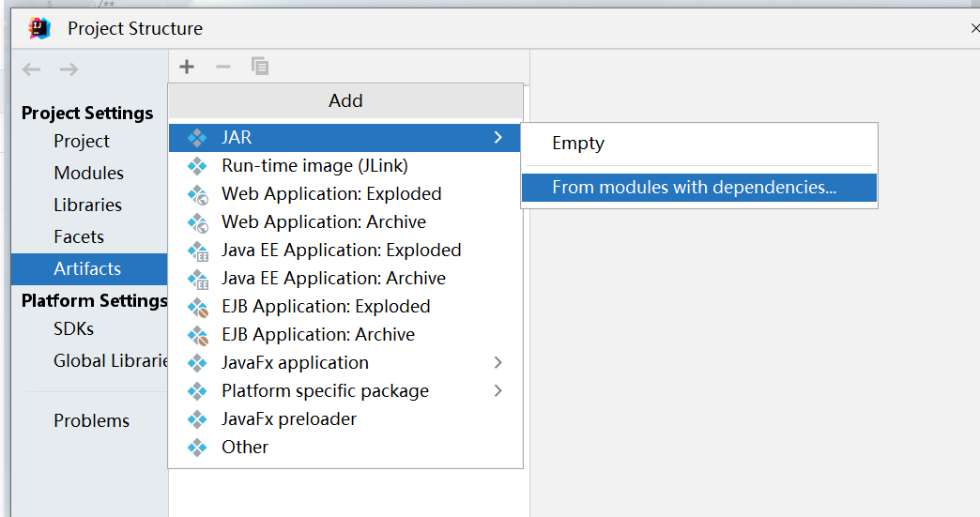This screenshot has height=517, width=980.
Task: Click the minus Remove artifact icon
Action: [x=222, y=67]
